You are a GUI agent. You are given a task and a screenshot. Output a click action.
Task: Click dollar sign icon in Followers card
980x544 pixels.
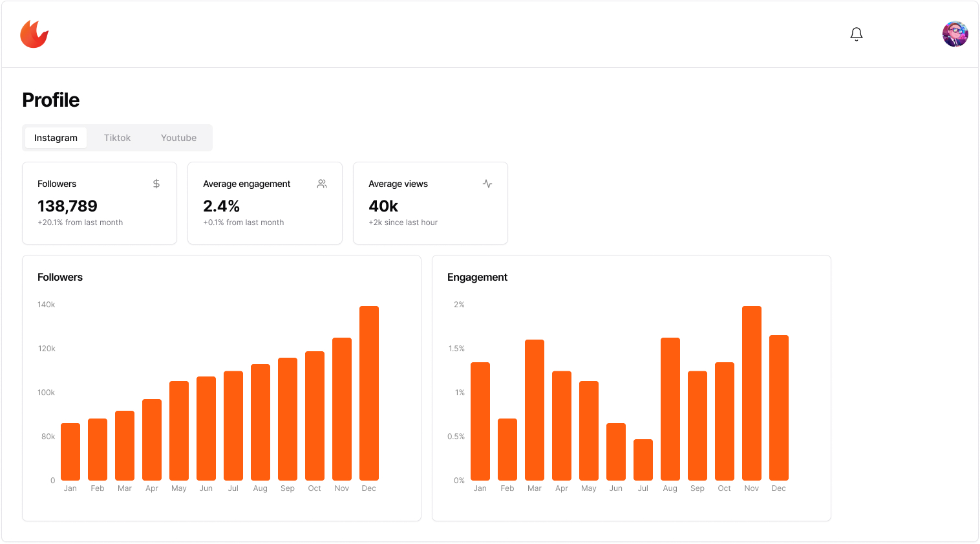tap(156, 184)
